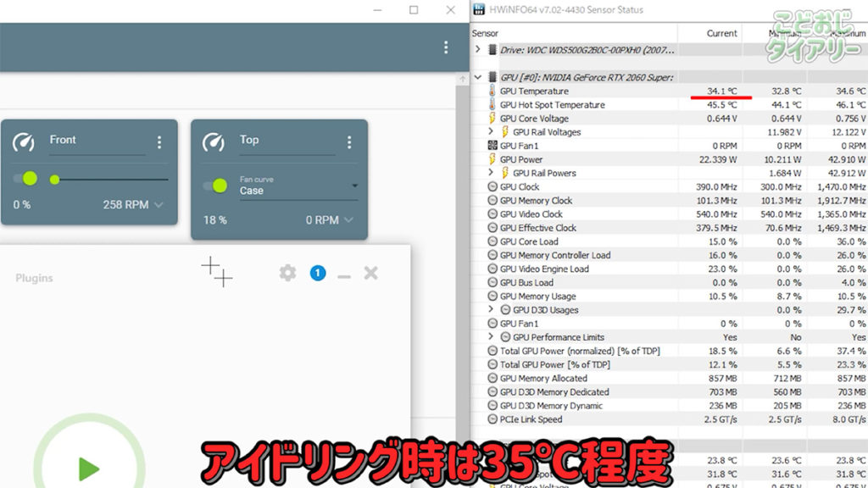
Task: Close the Plugins panel with the X
Action: pyautogui.click(x=370, y=273)
